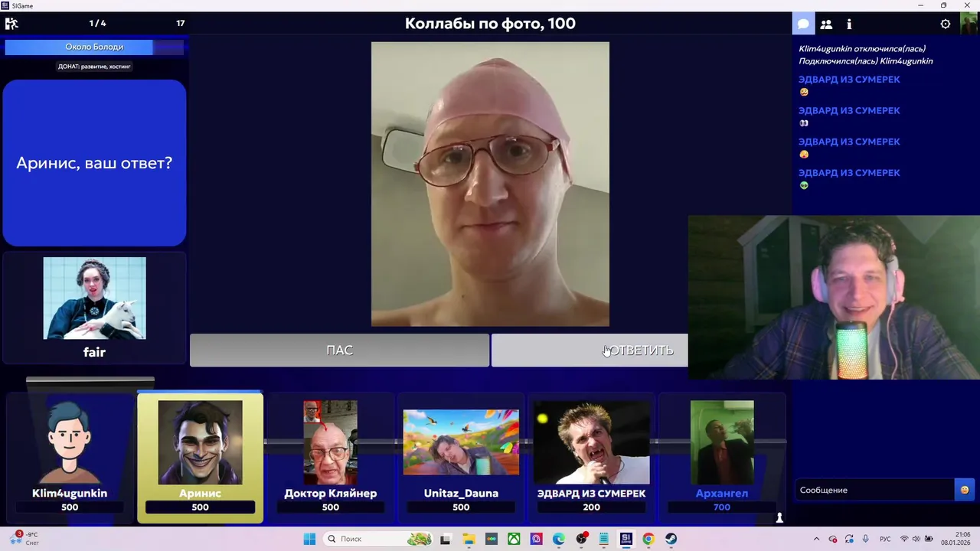
Task: Open the emoji picker next to message field
Action: pyautogui.click(x=965, y=490)
